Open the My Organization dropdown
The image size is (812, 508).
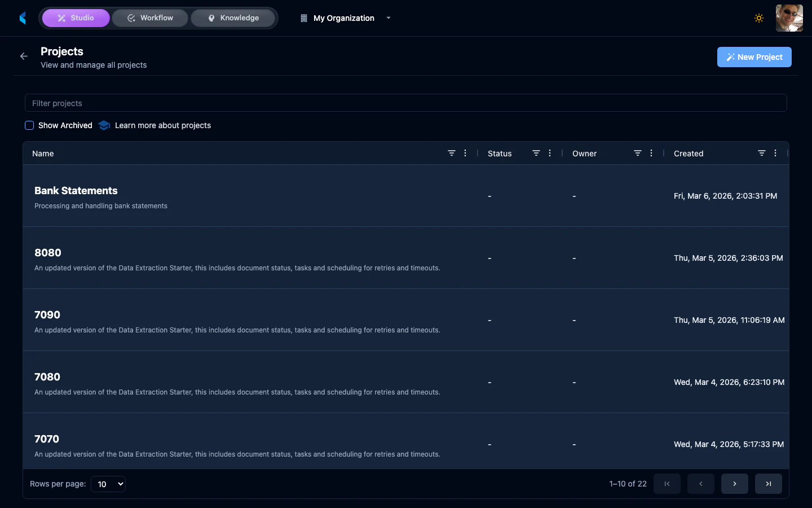[388, 18]
